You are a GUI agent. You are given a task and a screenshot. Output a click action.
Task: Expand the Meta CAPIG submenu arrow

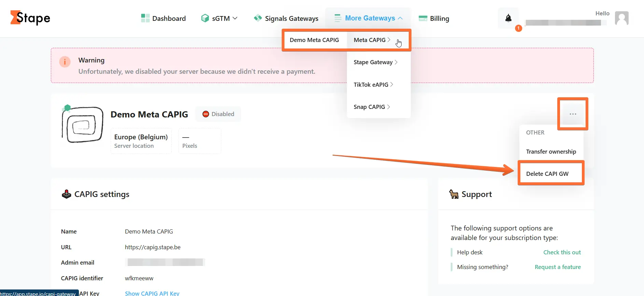pyautogui.click(x=389, y=40)
